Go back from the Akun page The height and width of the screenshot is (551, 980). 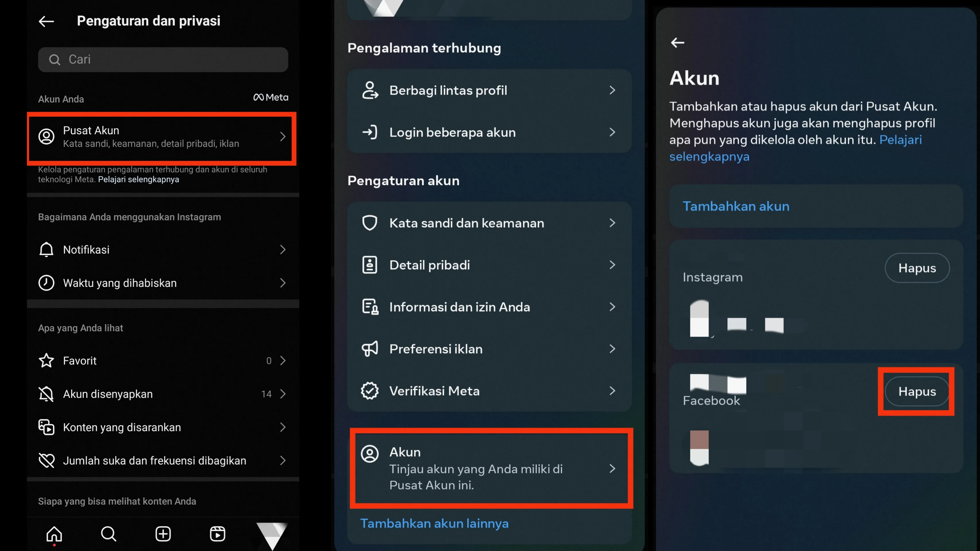pyautogui.click(x=677, y=42)
